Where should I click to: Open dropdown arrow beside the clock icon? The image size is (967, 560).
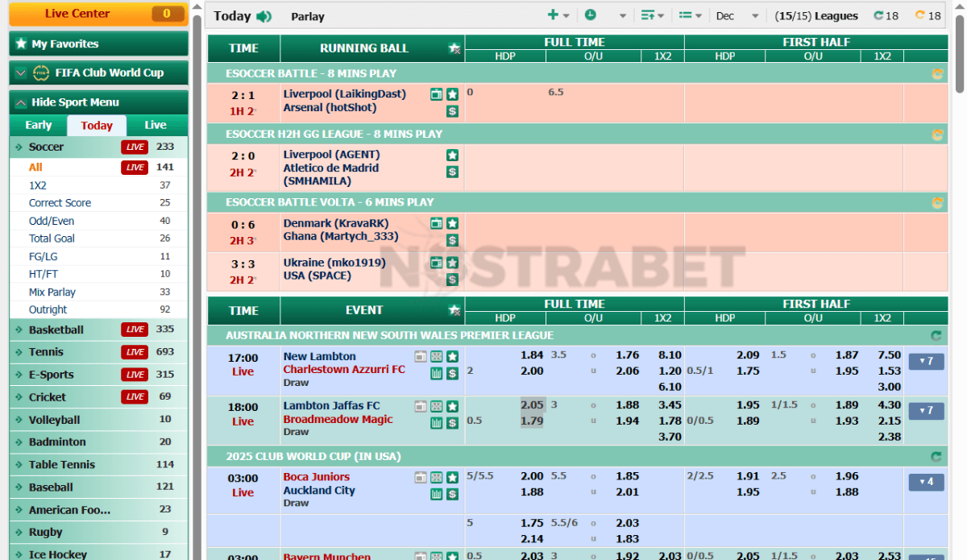622,16
